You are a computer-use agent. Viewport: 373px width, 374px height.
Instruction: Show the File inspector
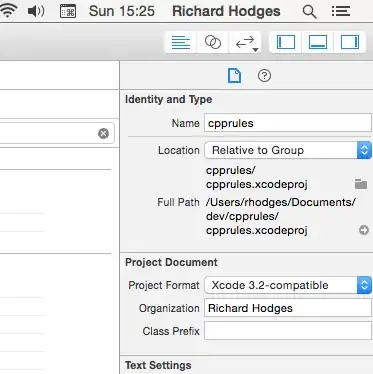click(x=234, y=76)
